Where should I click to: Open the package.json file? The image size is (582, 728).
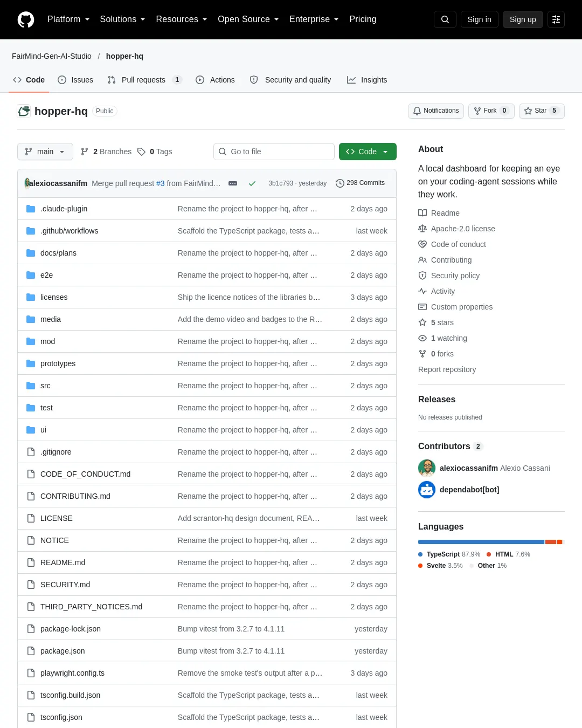pyautogui.click(x=63, y=651)
